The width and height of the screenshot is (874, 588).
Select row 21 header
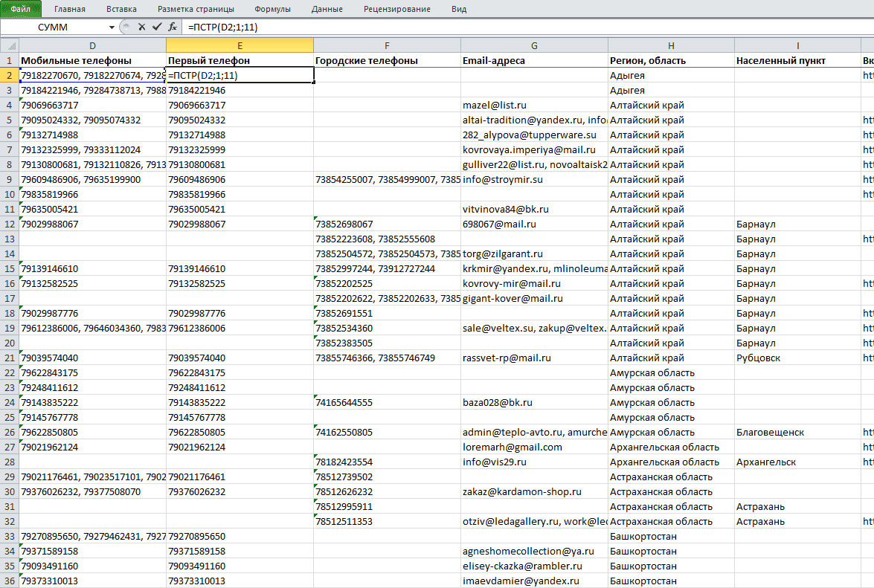point(10,358)
